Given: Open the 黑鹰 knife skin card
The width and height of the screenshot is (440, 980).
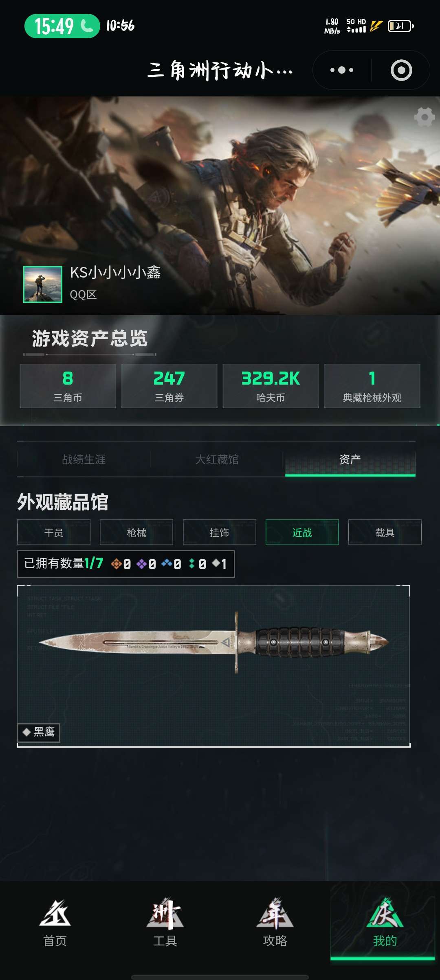Looking at the screenshot, I should point(213,666).
